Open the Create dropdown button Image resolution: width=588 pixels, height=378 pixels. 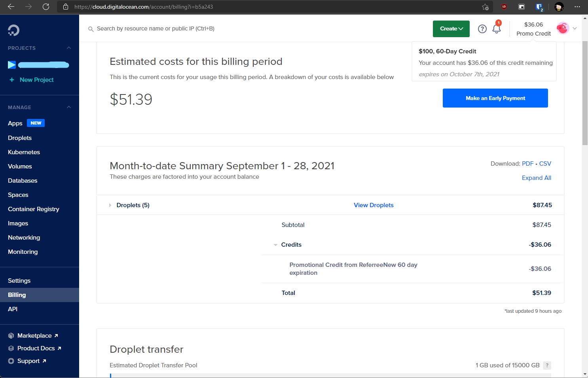pyautogui.click(x=451, y=29)
